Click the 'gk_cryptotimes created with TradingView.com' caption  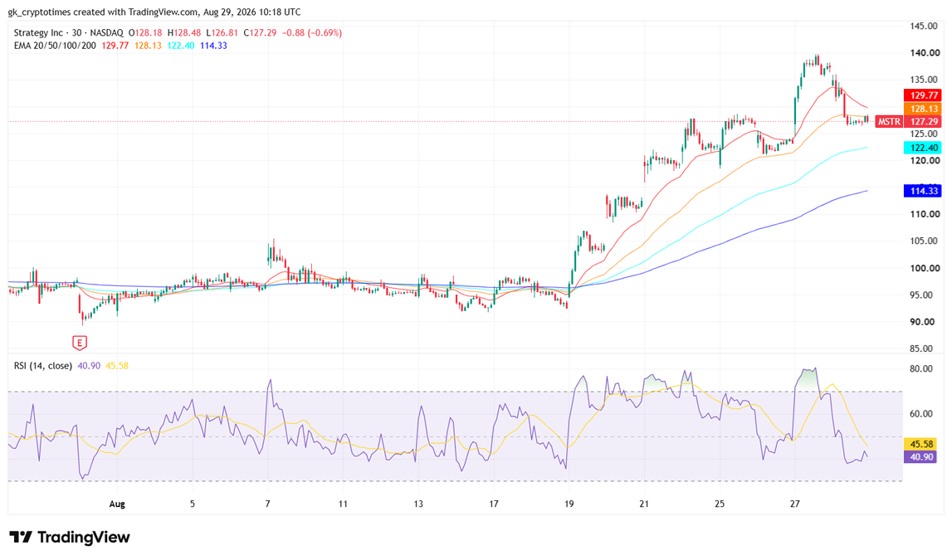coord(103,12)
